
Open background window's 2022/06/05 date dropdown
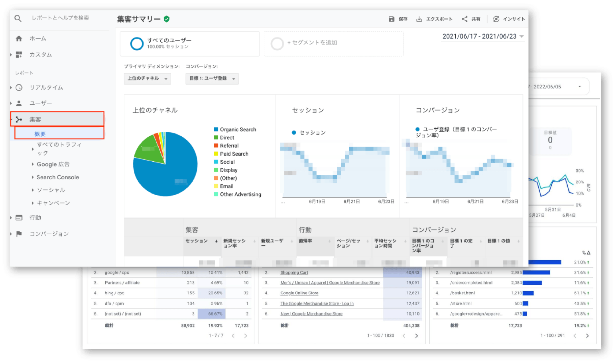(x=580, y=87)
